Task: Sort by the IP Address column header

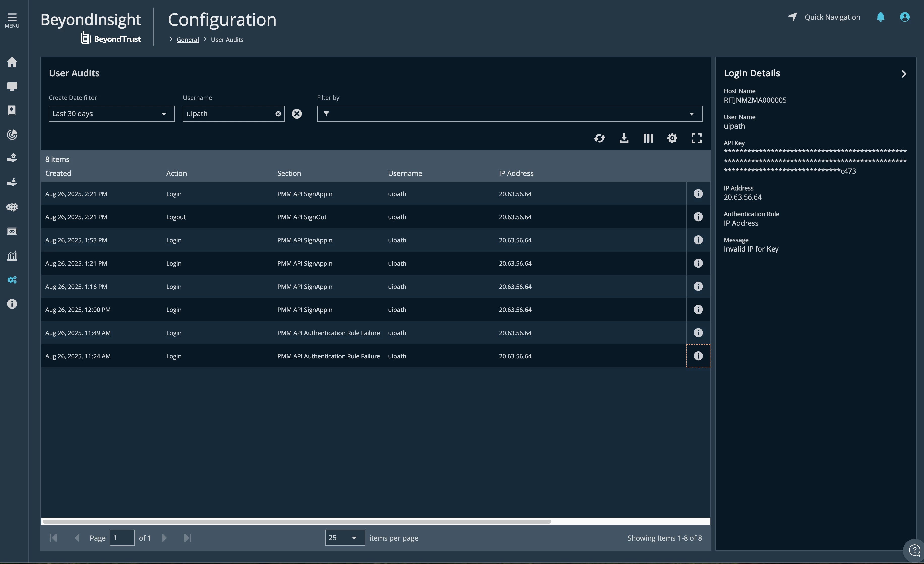Action: pyautogui.click(x=516, y=174)
